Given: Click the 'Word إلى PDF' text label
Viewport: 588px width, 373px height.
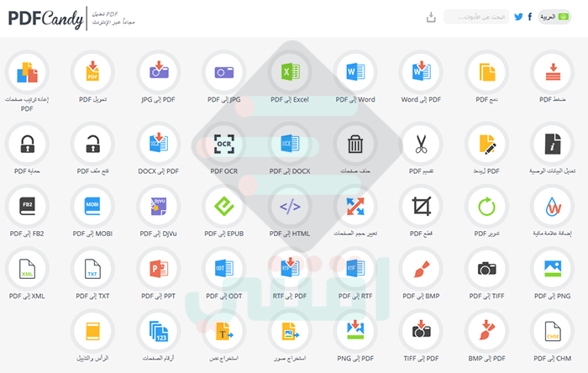Looking at the screenshot, I should [x=421, y=100].
